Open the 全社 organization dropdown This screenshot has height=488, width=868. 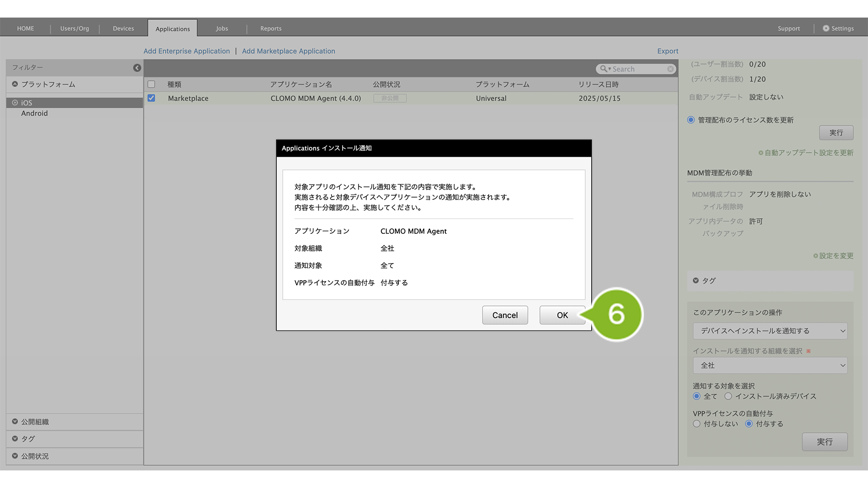pyautogui.click(x=770, y=366)
